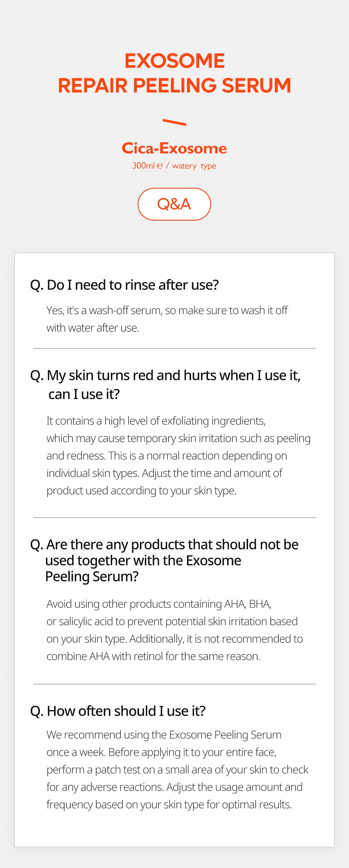The height and width of the screenshot is (868, 349).
Task: Click the wash-off serum answer text
Action: click(x=167, y=319)
